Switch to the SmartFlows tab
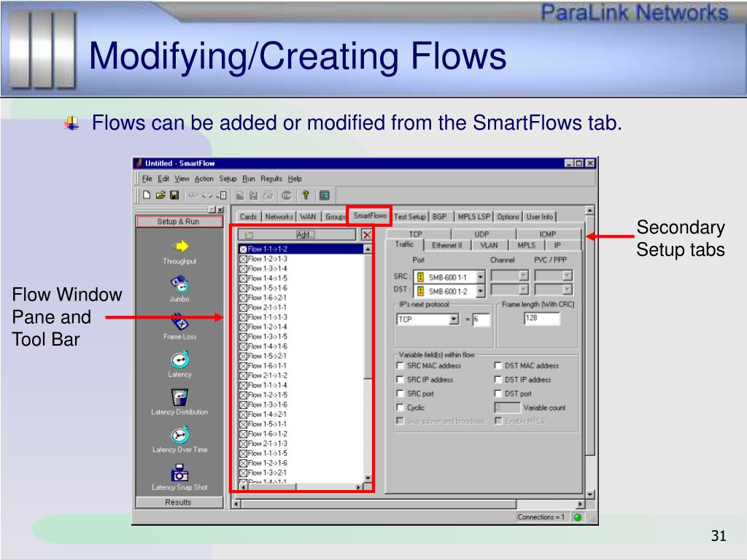 click(370, 216)
